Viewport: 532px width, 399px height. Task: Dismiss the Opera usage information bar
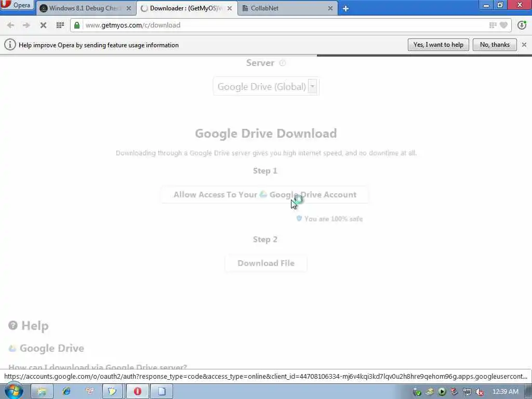524,45
